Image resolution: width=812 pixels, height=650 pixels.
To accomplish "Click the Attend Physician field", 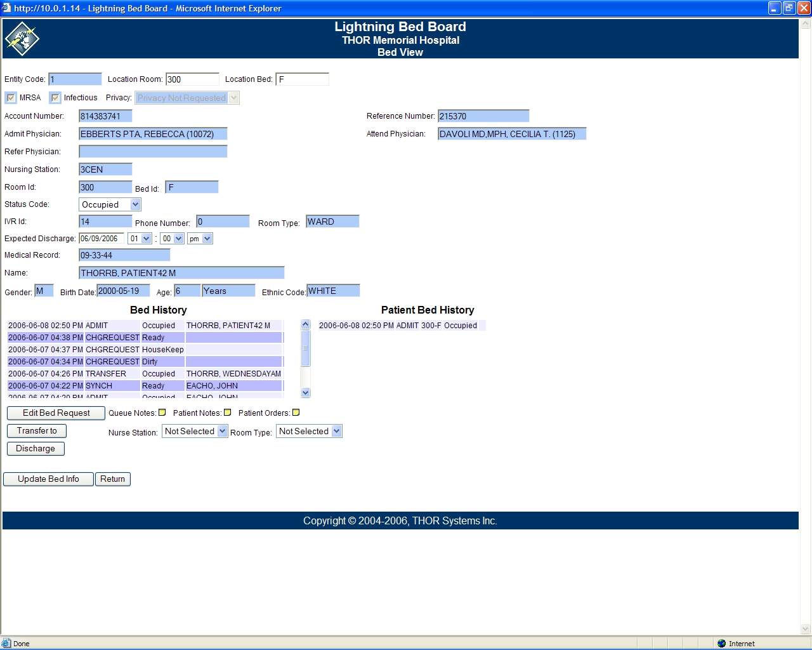I will tap(512, 134).
